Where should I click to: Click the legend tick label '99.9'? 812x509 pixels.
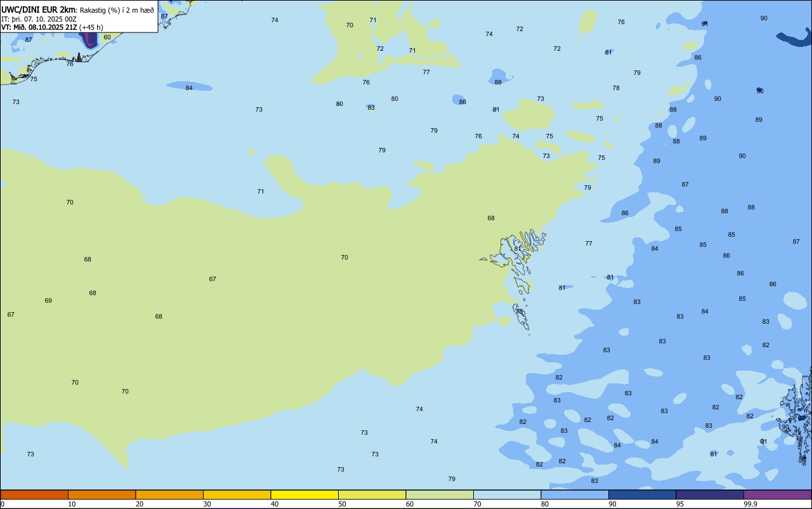coord(751,504)
